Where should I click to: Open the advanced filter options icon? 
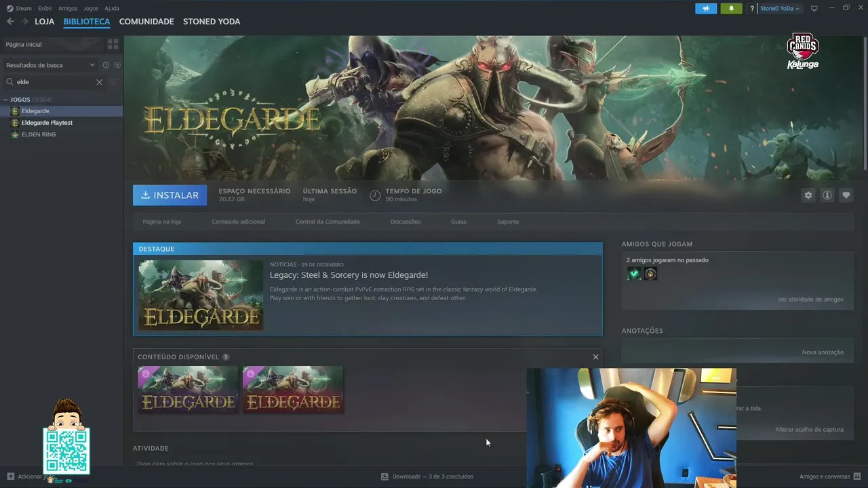click(113, 82)
